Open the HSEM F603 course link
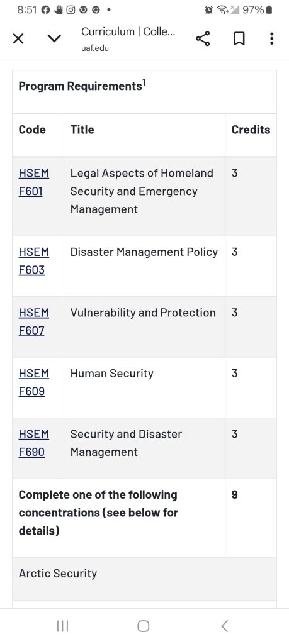The height and width of the screenshot is (644, 289). tap(34, 261)
